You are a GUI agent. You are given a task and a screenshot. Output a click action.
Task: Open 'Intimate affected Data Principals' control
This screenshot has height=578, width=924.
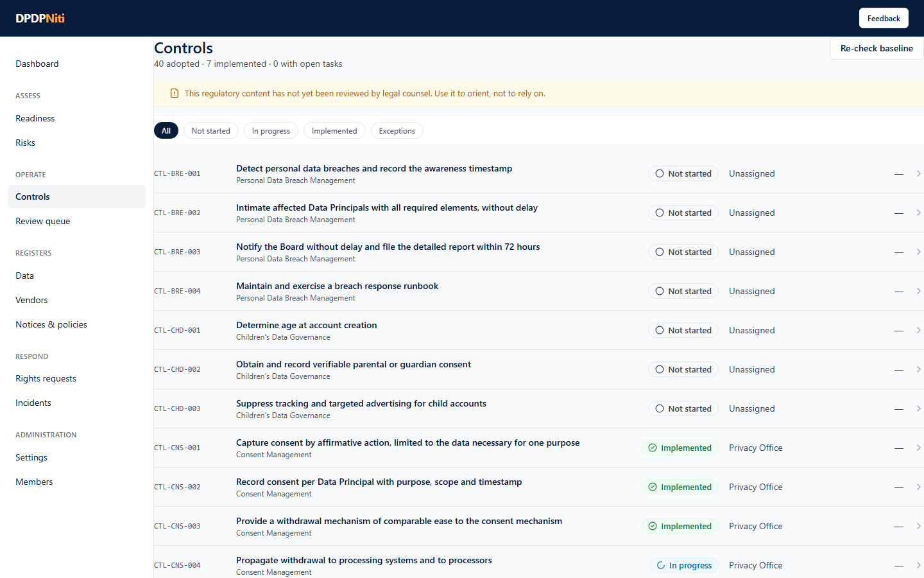pos(387,207)
